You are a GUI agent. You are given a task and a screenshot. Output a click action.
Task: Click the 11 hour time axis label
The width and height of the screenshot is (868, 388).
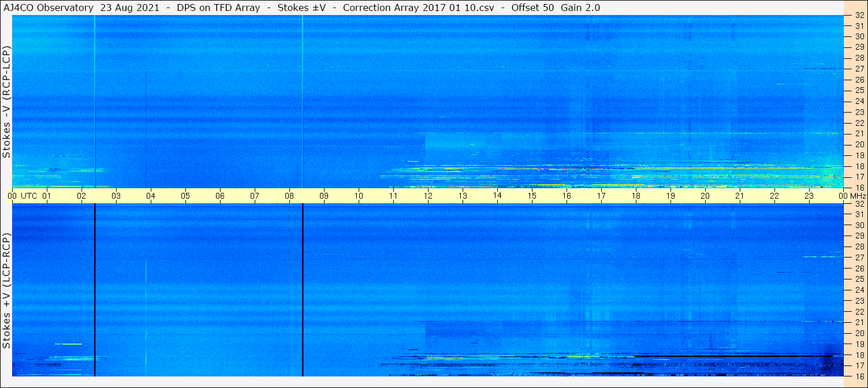point(393,196)
